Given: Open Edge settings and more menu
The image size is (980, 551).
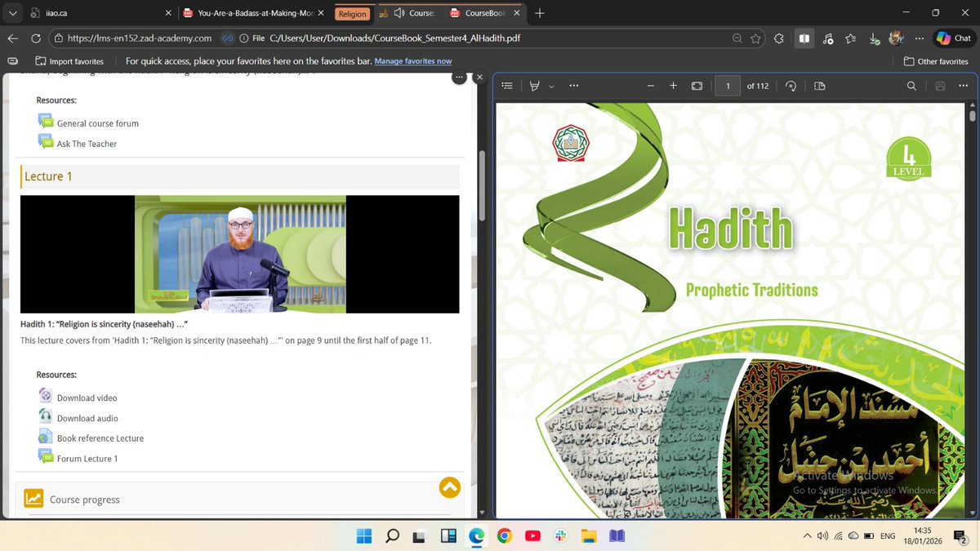Looking at the screenshot, I should tap(920, 38).
